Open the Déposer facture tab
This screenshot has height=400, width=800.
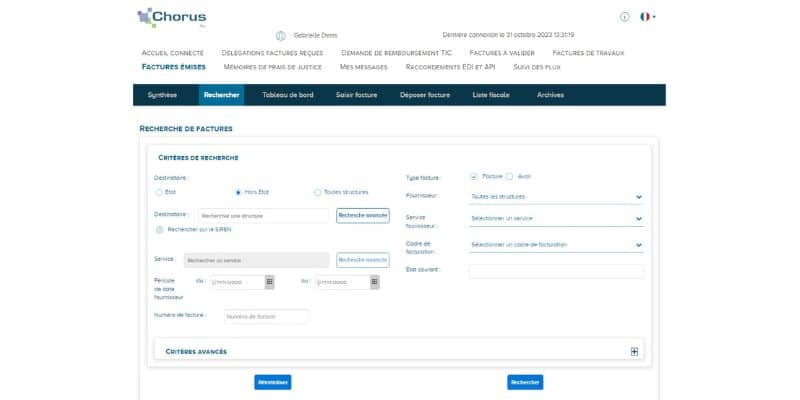[425, 95]
